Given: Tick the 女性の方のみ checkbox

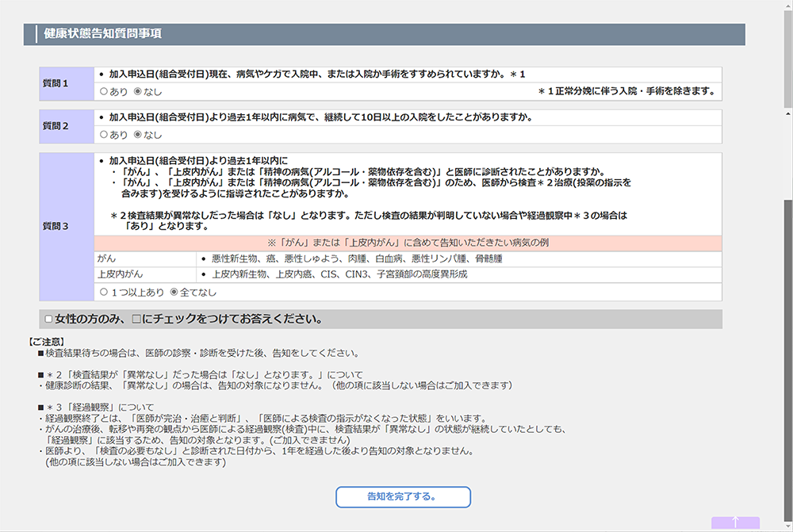Looking at the screenshot, I should click(49, 320).
